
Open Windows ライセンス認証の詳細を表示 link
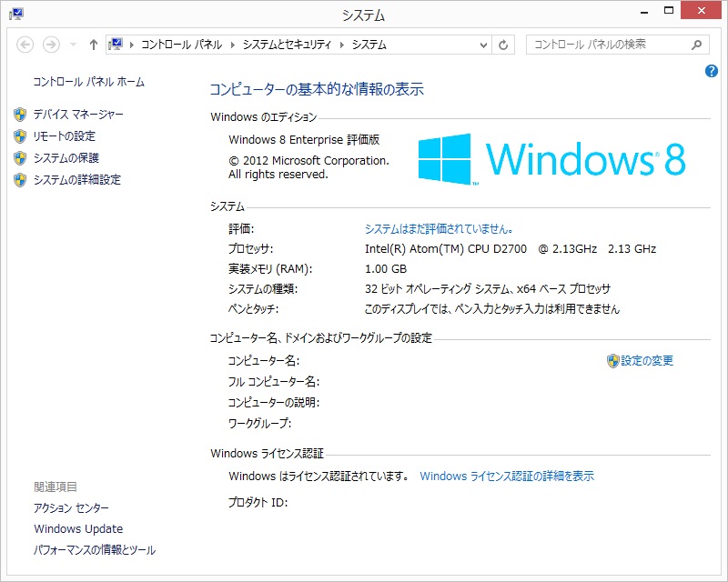coord(507,477)
